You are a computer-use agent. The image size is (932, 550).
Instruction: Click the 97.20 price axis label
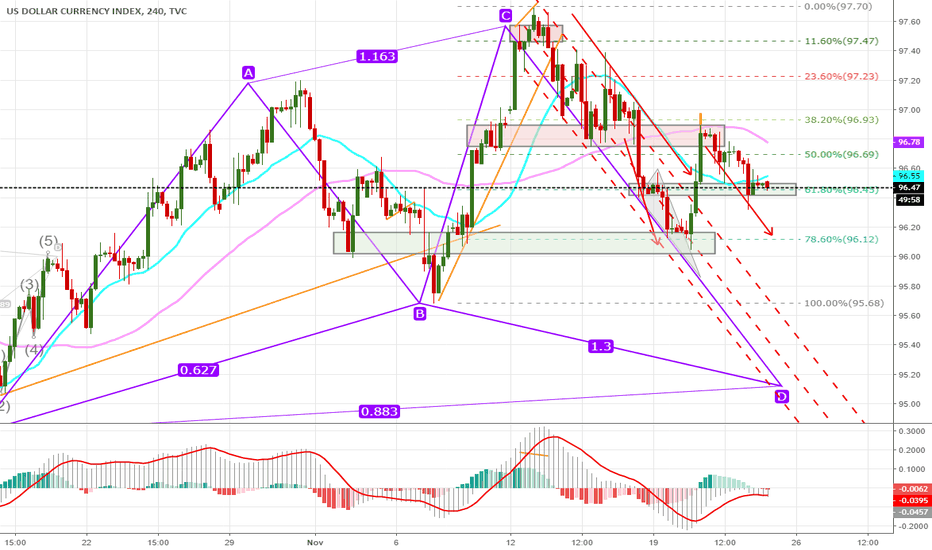click(909, 81)
